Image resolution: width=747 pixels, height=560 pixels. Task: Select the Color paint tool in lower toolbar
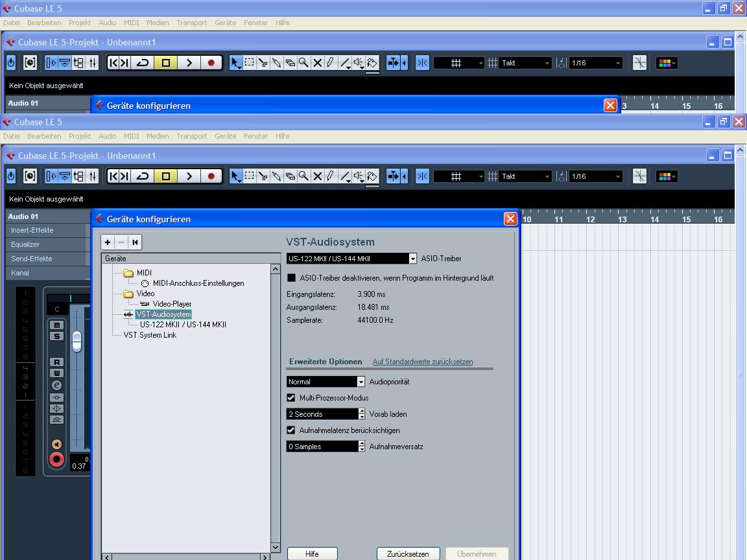(x=372, y=176)
